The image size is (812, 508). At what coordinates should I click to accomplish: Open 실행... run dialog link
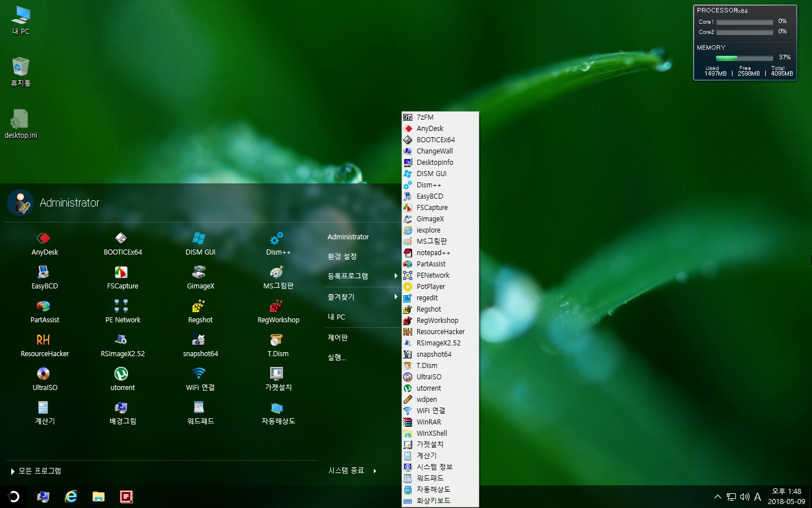tap(337, 357)
